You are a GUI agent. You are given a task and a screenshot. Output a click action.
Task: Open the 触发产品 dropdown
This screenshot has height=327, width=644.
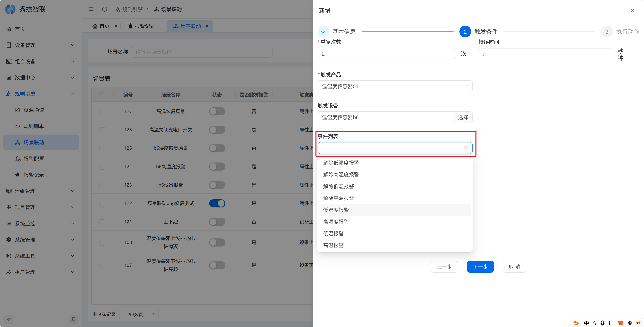pyautogui.click(x=395, y=86)
